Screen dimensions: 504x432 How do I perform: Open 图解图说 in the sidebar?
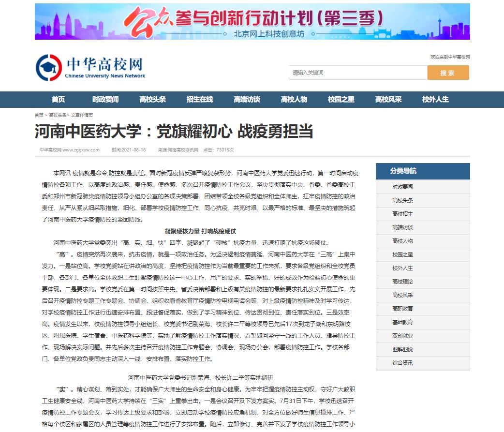click(x=423, y=349)
